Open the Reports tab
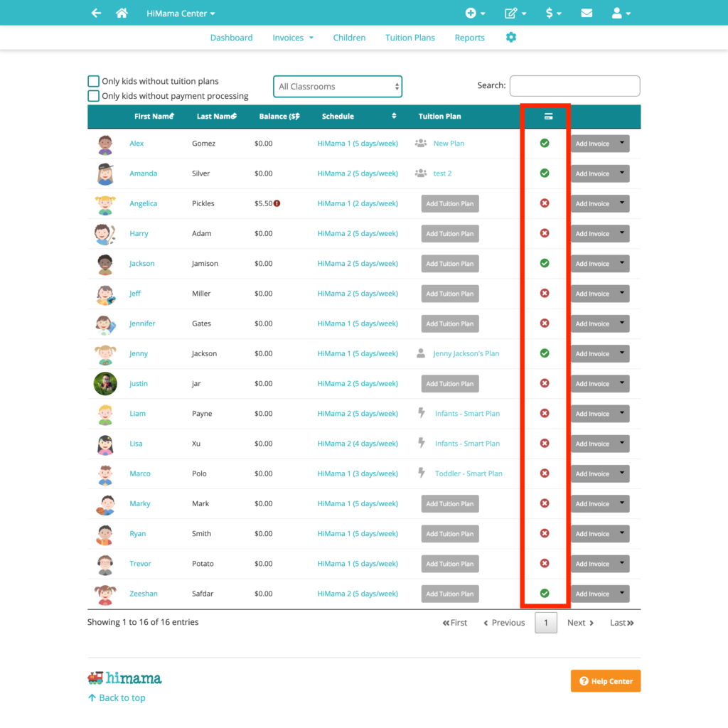The height and width of the screenshot is (728, 728). point(469,38)
